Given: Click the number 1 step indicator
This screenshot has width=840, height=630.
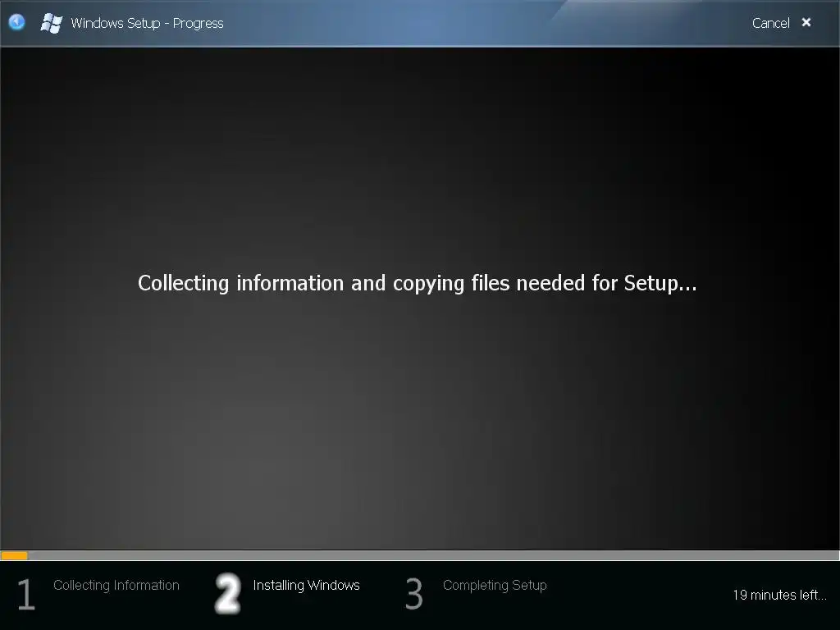Looking at the screenshot, I should (25, 594).
